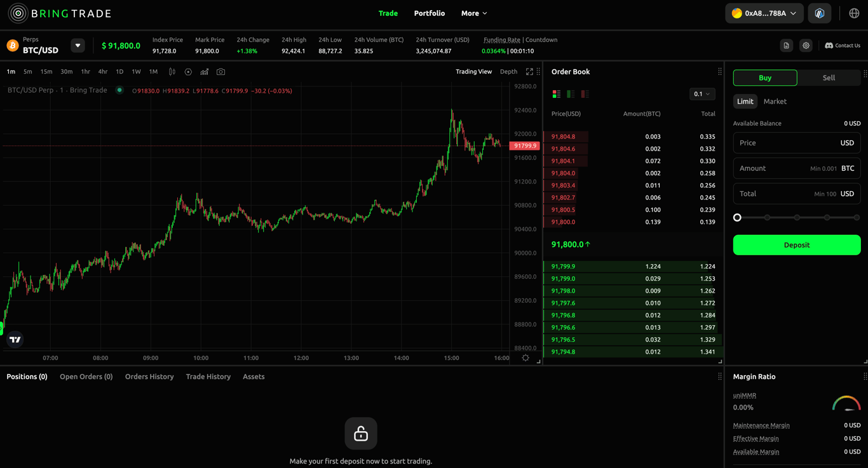Open the Portfolio menu item
Image resolution: width=868 pixels, height=468 pixels.
[429, 13]
